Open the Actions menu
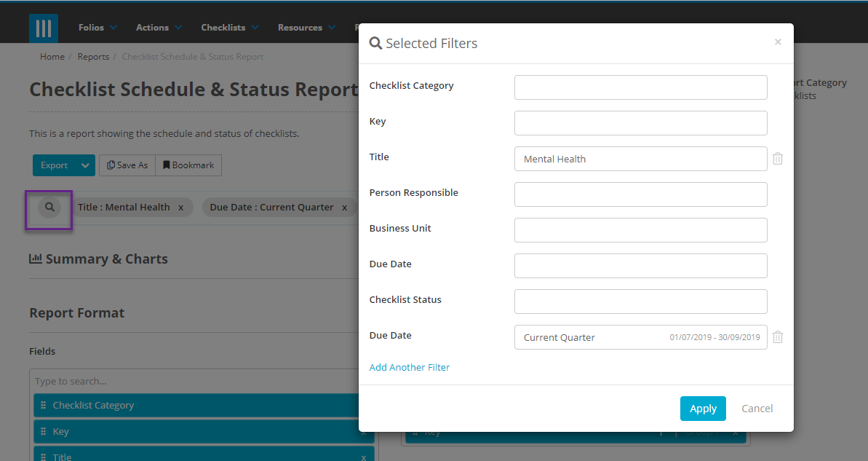The image size is (868, 461). (154, 27)
